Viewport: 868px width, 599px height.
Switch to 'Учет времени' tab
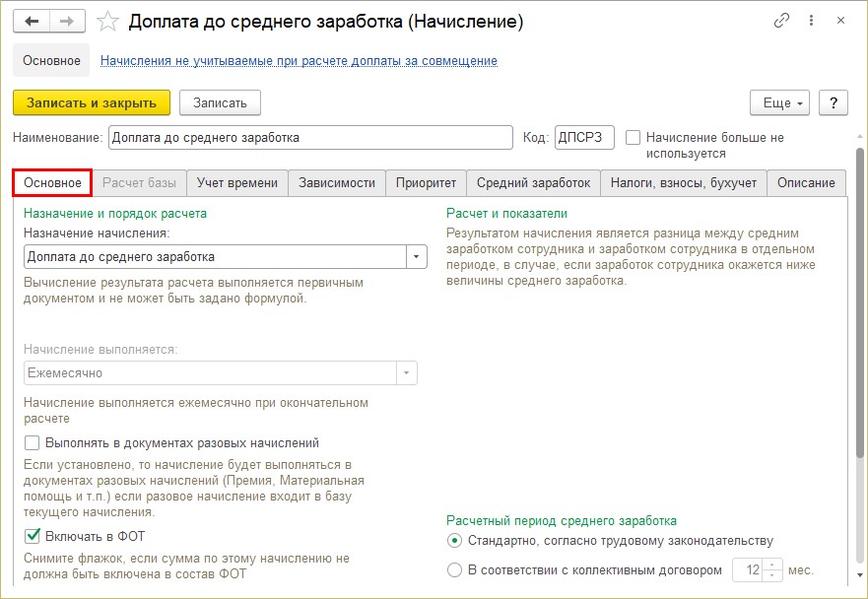point(236,182)
